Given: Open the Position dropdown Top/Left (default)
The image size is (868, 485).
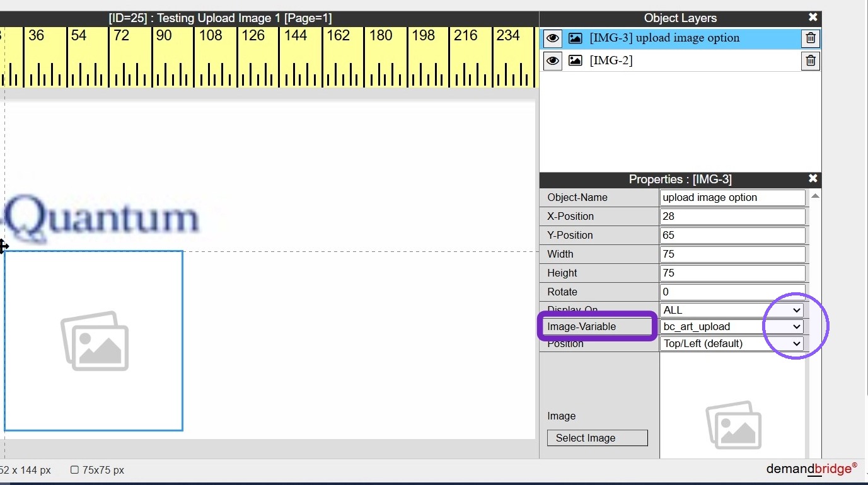Looking at the screenshot, I should [732, 343].
